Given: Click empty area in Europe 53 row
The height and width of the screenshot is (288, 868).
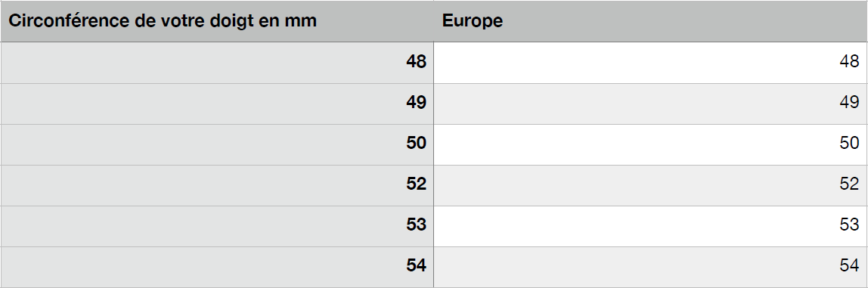Looking at the screenshot, I should [x=637, y=226].
